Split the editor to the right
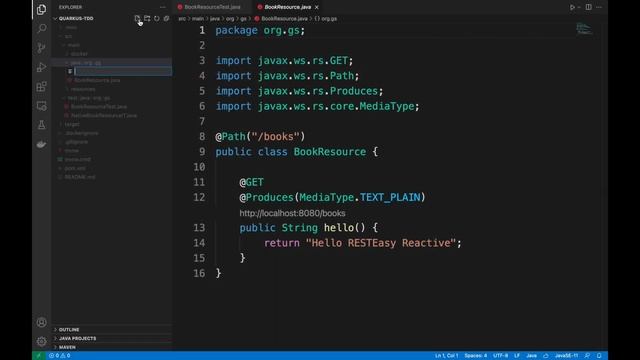 point(589,7)
